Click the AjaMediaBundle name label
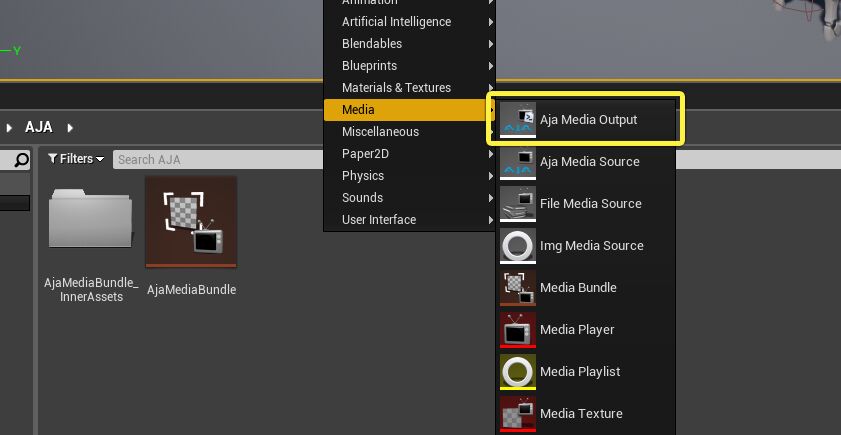This screenshot has width=841, height=435. point(191,290)
